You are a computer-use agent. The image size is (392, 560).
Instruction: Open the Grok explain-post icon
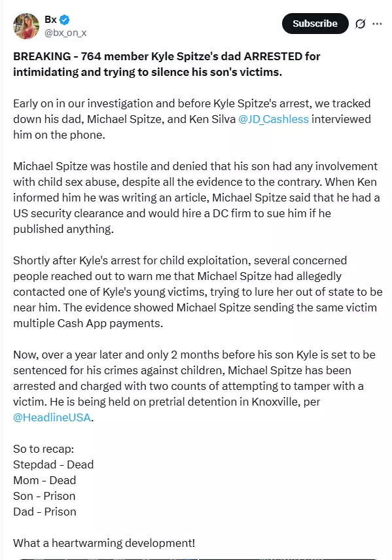coord(360,24)
